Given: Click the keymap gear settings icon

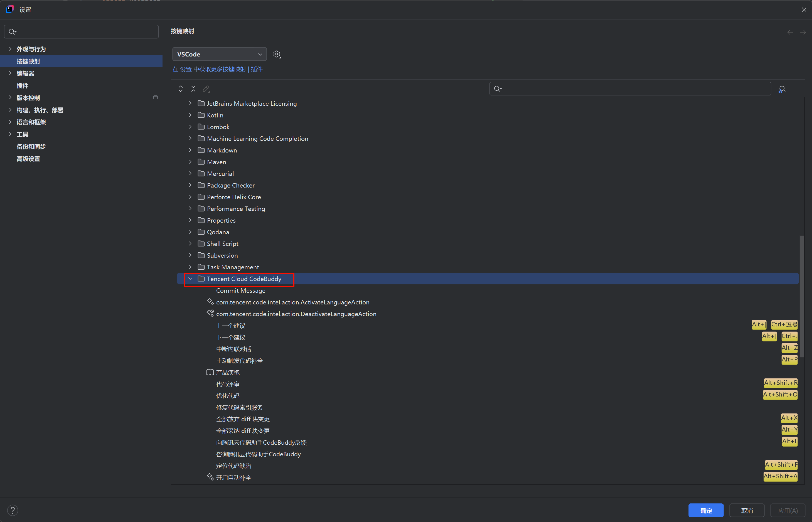Looking at the screenshot, I should 277,54.
